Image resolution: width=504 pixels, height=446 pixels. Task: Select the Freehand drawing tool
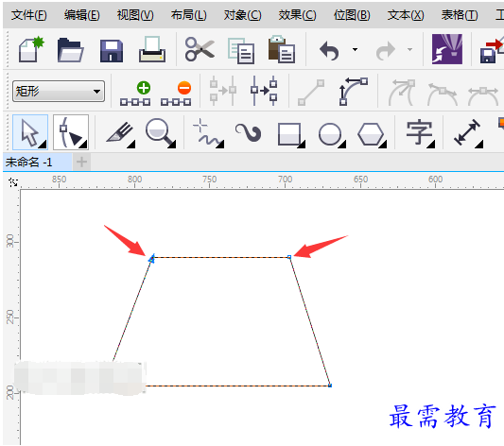click(x=208, y=133)
